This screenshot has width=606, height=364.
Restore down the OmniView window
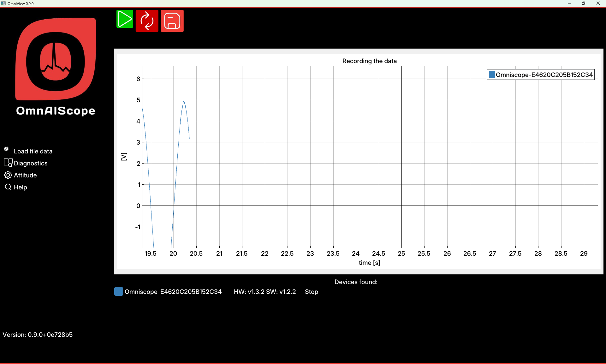584,3
